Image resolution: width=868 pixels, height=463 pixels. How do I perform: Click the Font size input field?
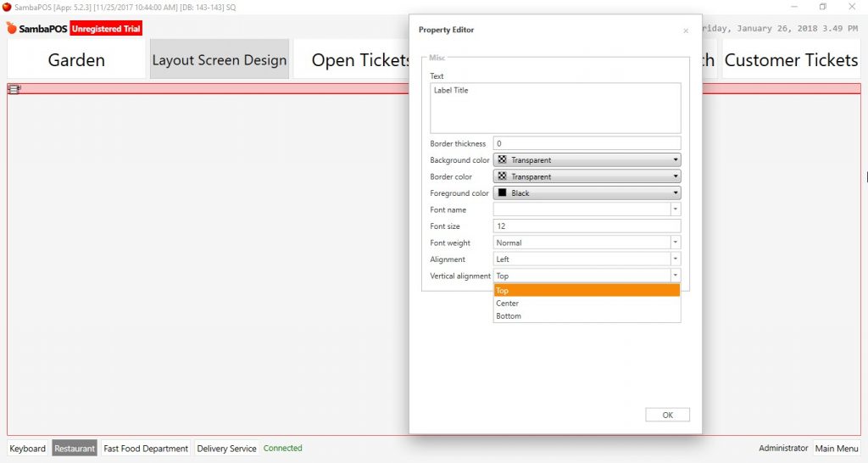tap(587, 226)
